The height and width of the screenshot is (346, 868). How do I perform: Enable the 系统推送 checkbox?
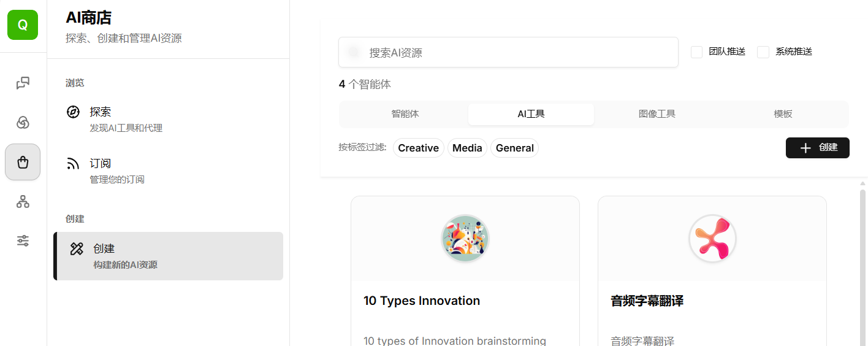point(763,52)
